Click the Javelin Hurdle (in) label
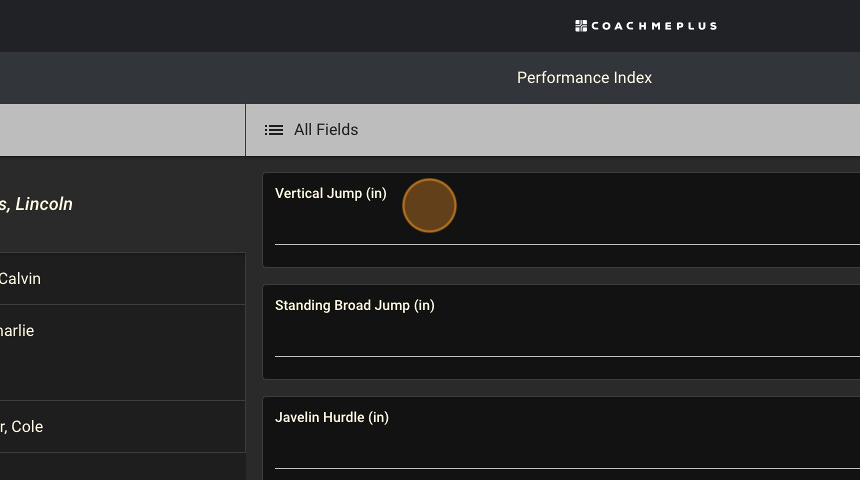The image size is (860, 480). 332,417
